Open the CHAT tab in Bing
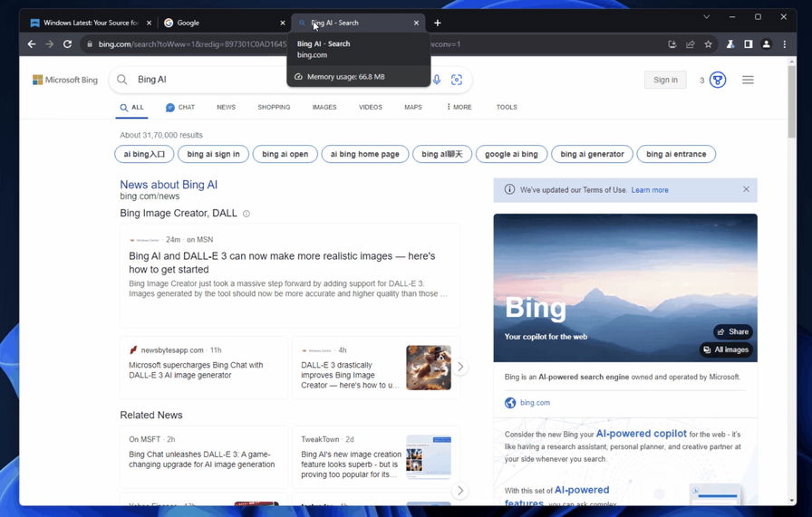Image resolution: width=812 pixels, height=517 pixels. pos(180,107)
